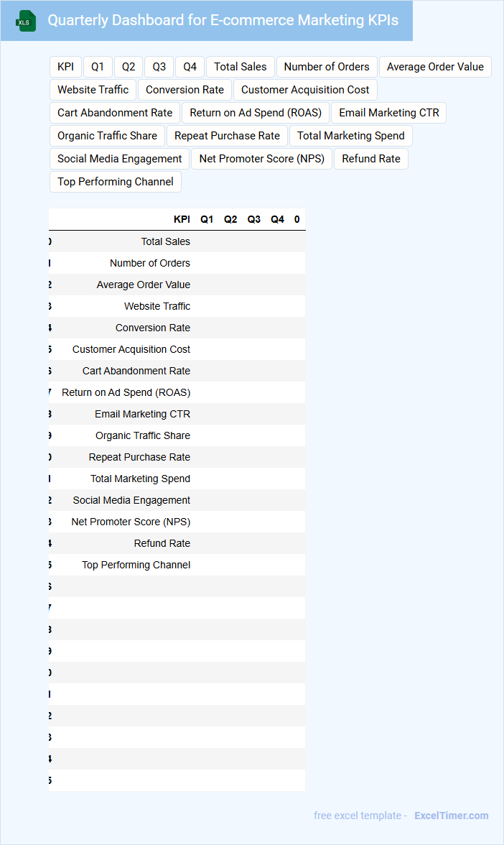Select the Net Promoter Score tag
Image resolution: width=504 pixels, height=845 pixels.
point(262,159)
